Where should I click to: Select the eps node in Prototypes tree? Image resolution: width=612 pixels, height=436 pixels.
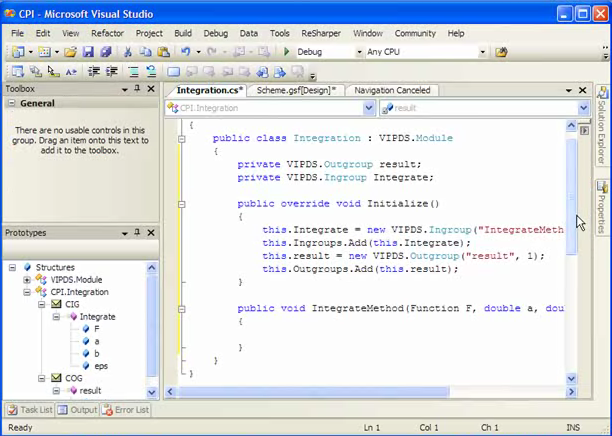pyautogui.click(x=101, y=366)
